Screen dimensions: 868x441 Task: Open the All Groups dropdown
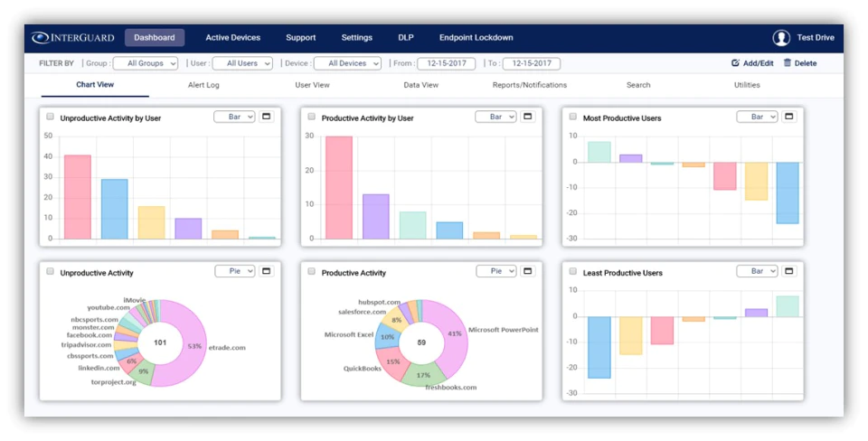coord(146,63)
